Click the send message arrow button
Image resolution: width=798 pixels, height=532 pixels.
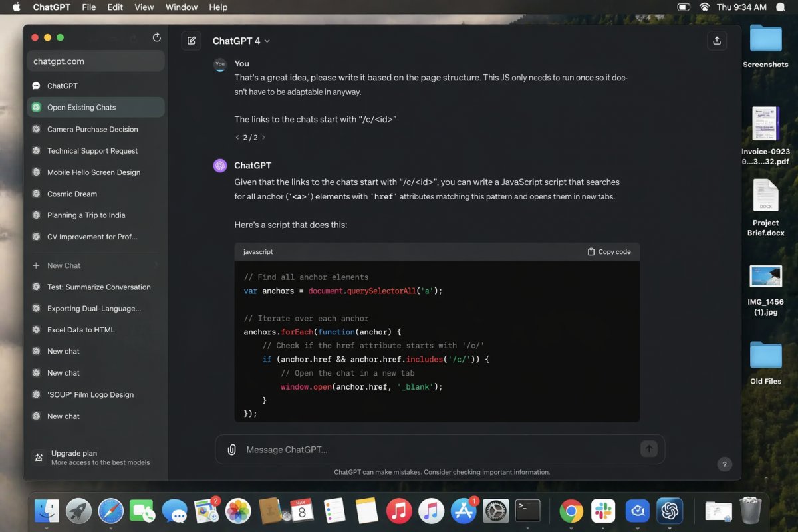click(648, 450)
